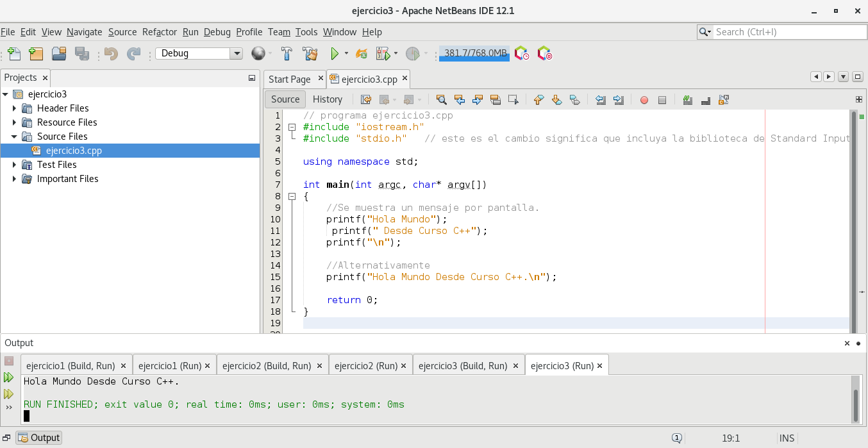Click Find Selection magnifier in editor toolbar
Image resolution: width=868 pixels, height=448 pixels.
point(441,99)
